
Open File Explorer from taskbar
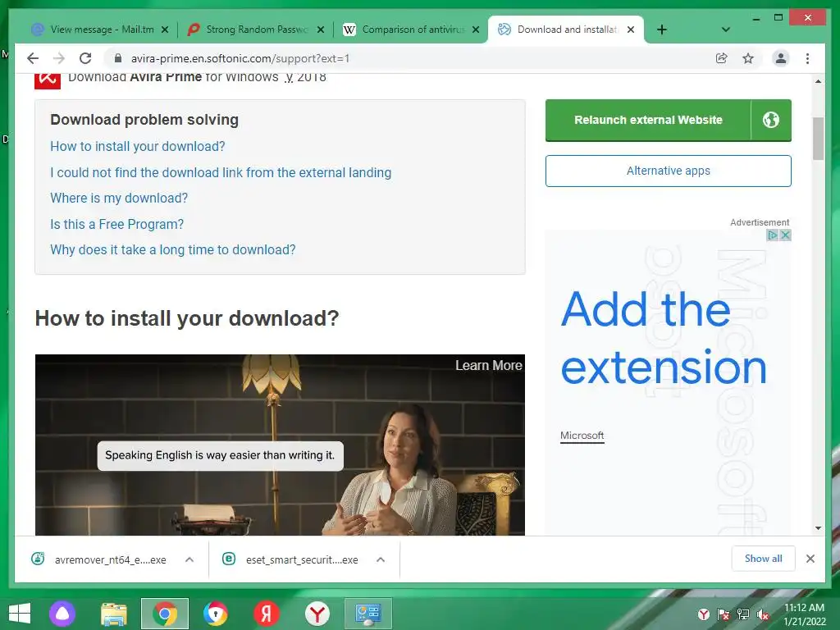tap(114, 614)
